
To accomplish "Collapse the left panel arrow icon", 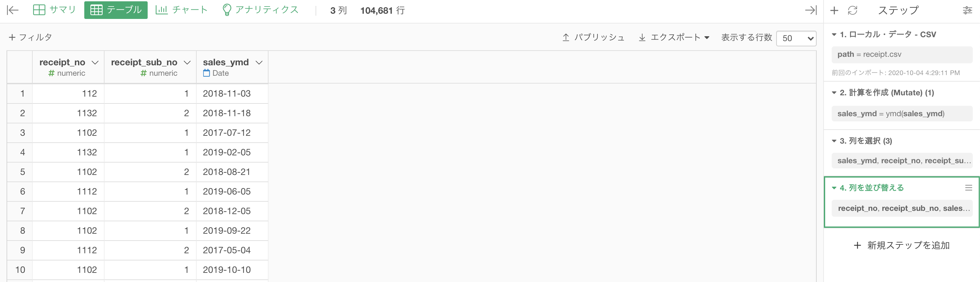I will coord(13,10).
